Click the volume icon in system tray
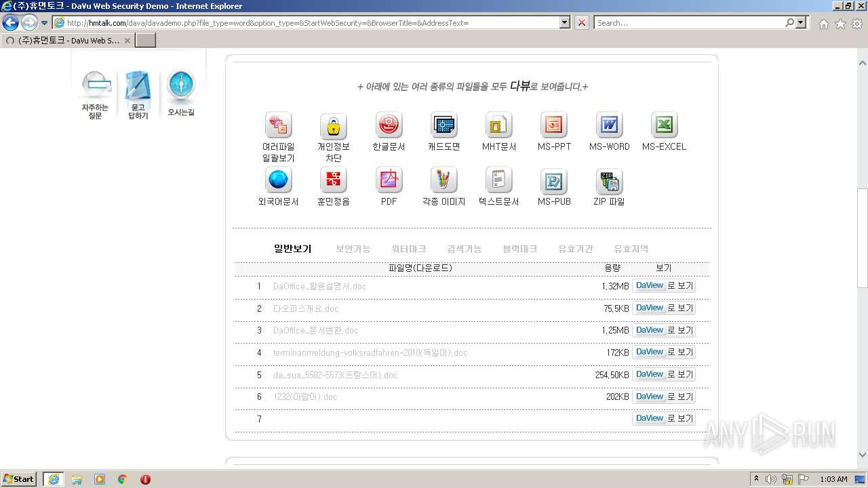This screenshot has width=868, height=488. point(771,479)
